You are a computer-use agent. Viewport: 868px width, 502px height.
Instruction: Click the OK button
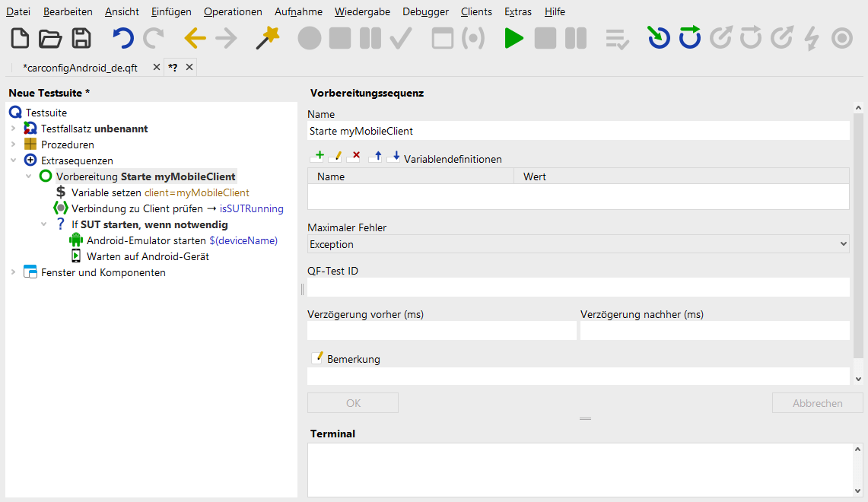(353, 403)
